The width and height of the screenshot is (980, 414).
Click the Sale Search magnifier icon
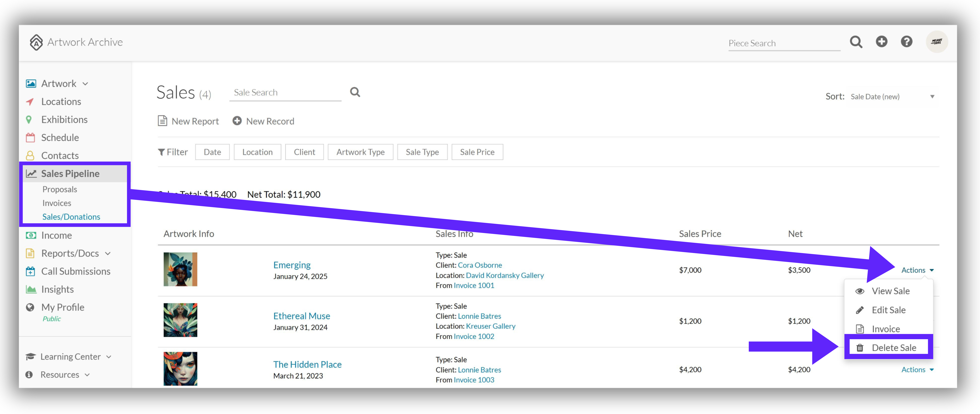point(355,92)
